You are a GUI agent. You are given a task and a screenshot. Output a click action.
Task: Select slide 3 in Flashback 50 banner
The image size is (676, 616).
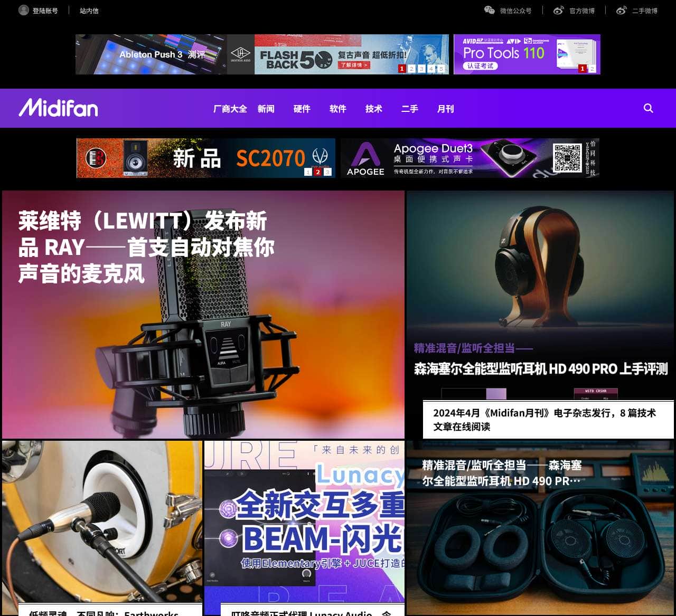(421, 69)
